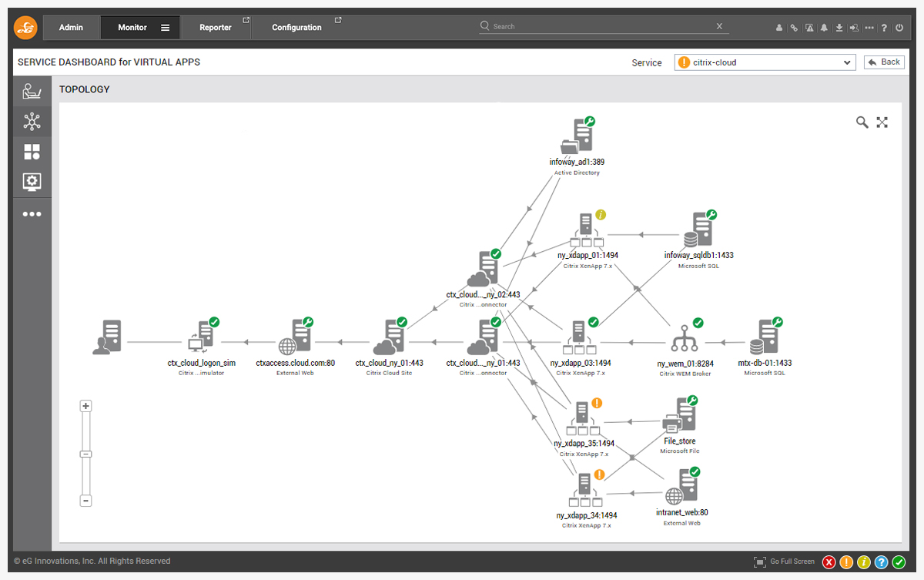924x580 pixels.
Task: Click the orange major status icon
Action: [x=846, y=562]
